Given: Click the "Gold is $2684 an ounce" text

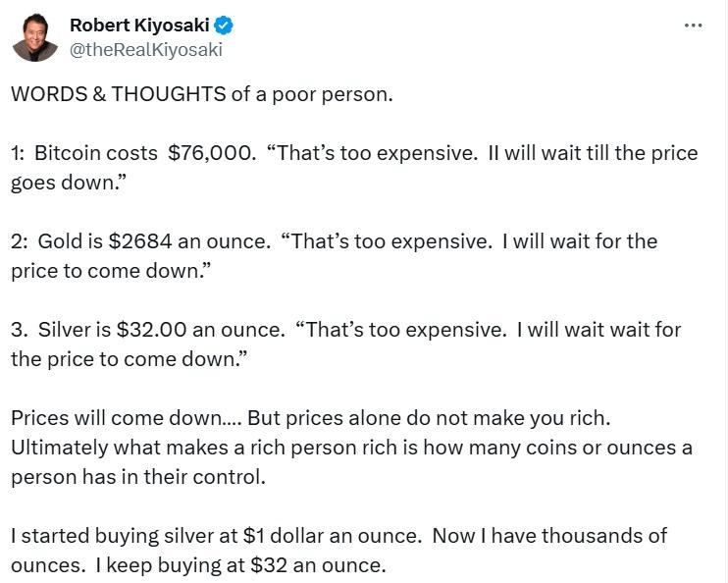Looking at the screenshot, I should (153, 240).
